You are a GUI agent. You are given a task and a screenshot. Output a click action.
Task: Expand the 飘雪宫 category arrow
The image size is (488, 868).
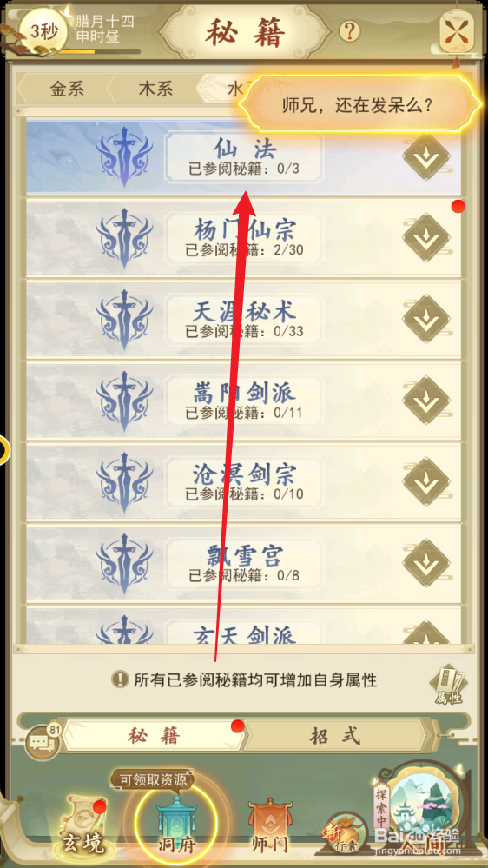[425, 564]
